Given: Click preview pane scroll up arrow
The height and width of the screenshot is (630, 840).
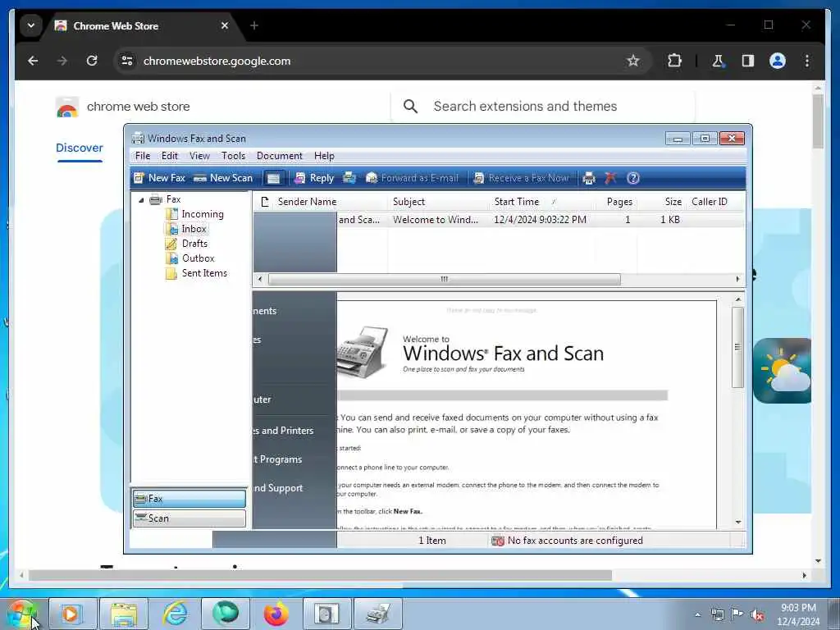Looking at the screenshot, I should (x=738, y=299).
